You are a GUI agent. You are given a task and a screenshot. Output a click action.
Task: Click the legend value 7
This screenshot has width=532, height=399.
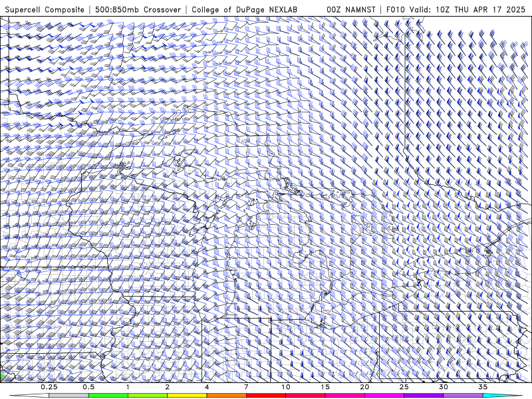click(246, 387)
